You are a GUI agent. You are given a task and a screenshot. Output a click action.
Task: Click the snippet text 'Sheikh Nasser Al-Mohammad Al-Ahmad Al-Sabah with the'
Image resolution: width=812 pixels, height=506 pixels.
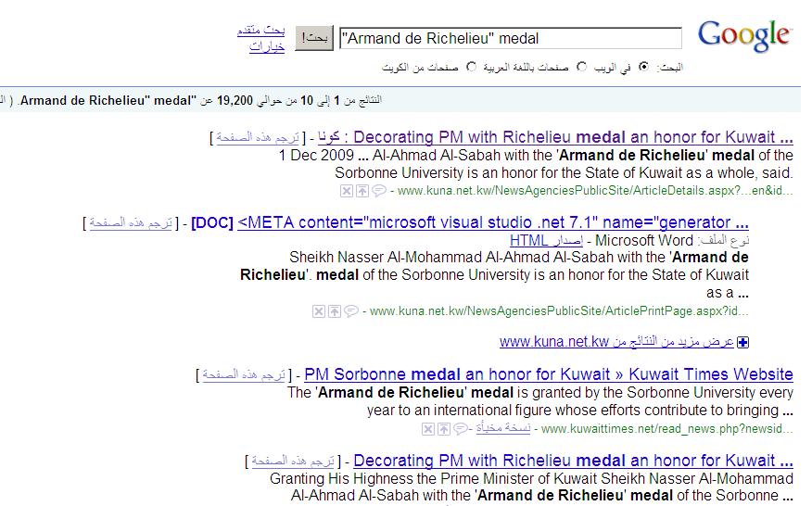pos(477,258)
